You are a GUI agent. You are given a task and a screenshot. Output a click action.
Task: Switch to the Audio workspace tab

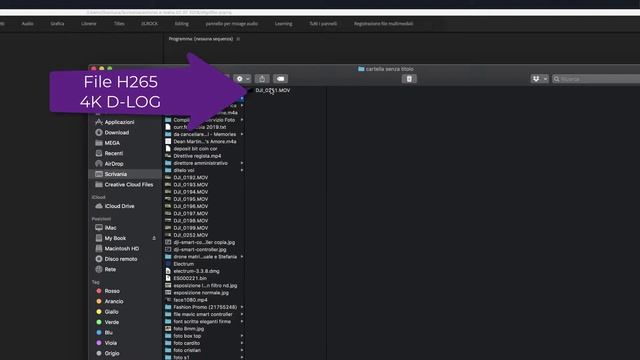pyautogui.click(x=27, y=24)
